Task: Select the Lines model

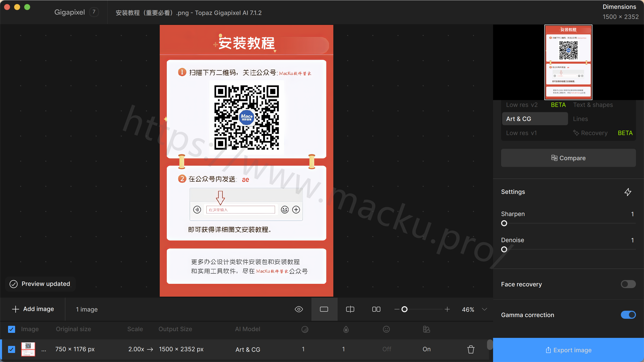Action: [x=580, y=119]
